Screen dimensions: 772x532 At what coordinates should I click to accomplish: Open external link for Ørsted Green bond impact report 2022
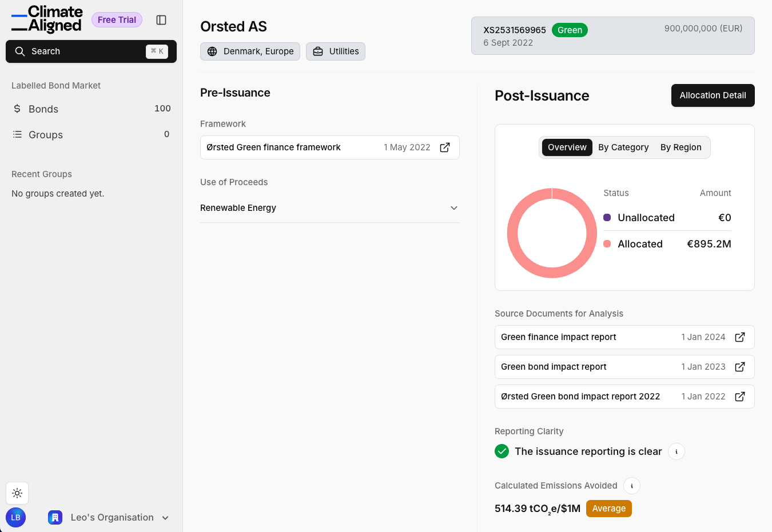coord(740,397)
